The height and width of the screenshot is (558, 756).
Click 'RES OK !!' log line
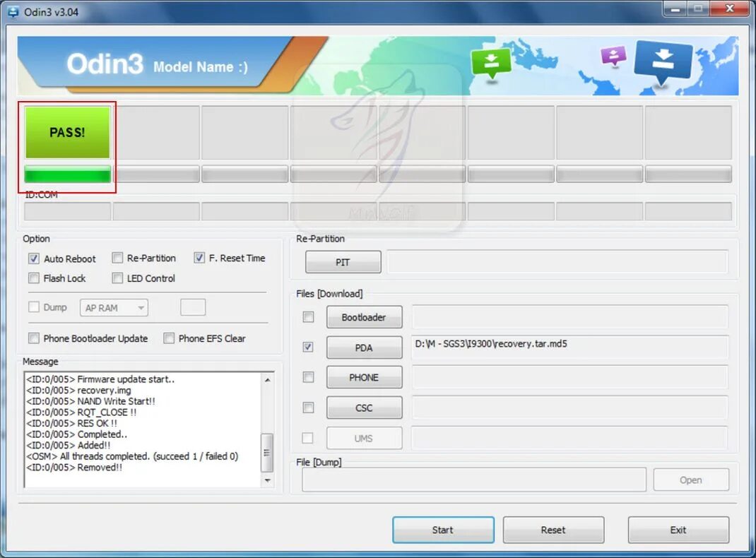pyautogui.click(x=72, y=424)
